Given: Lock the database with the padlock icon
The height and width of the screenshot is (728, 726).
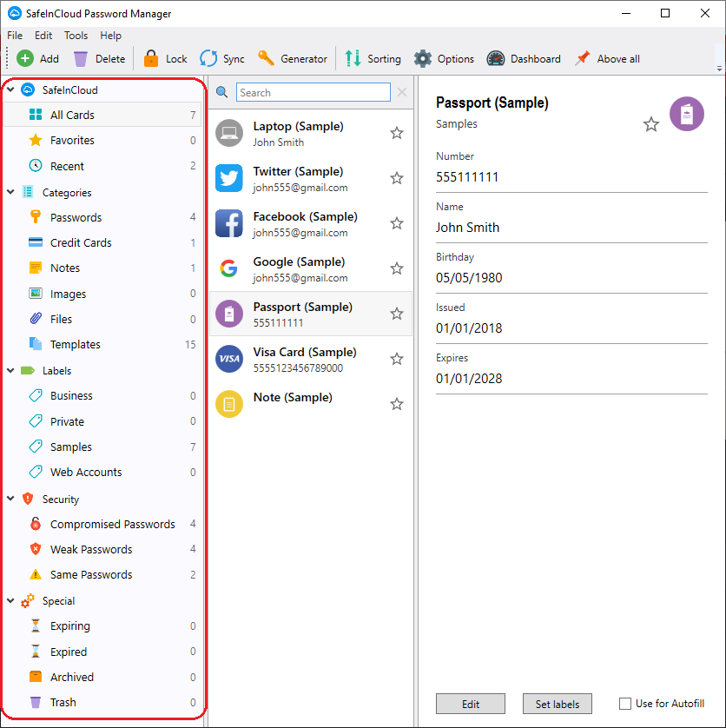Looking at the screenshot, I should tap(151, 58).
